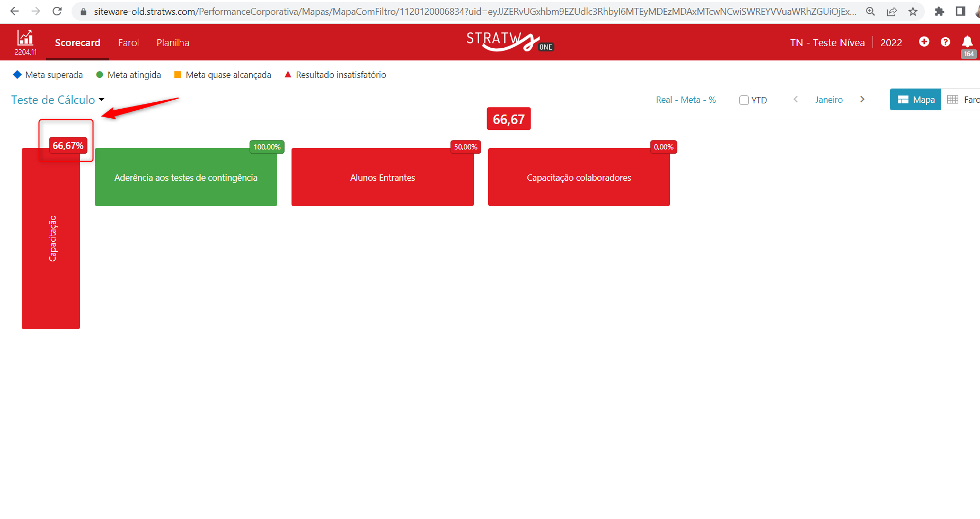This screenshot has width=980, height=519.
Task: Reload the page
Action: [57, 11]
